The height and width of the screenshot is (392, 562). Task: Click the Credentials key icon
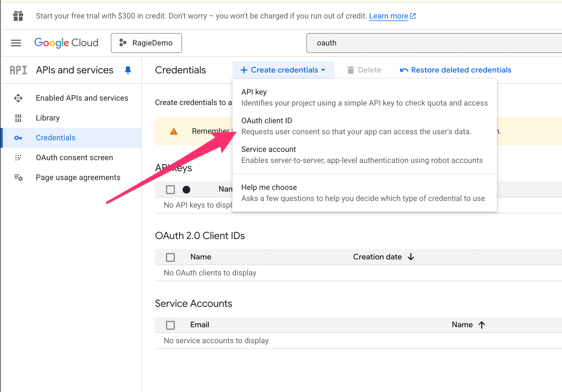coord(18,138)
